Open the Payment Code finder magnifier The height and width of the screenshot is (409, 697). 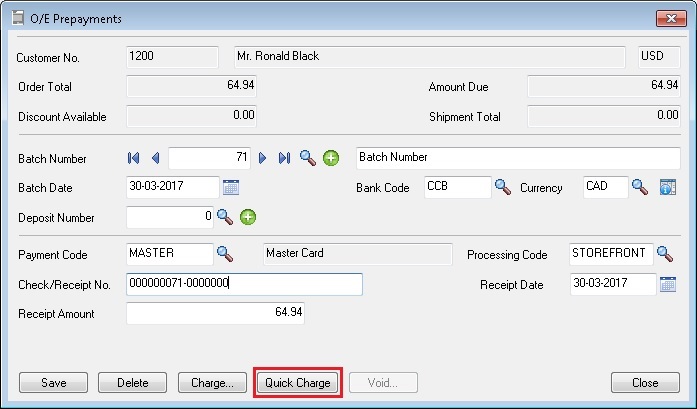click(x=224, y=254)
